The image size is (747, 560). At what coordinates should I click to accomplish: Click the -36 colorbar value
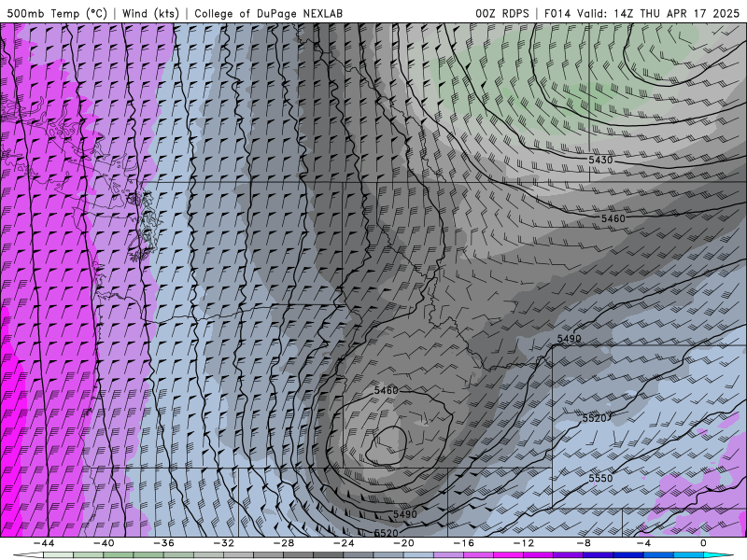pos(163,543)
